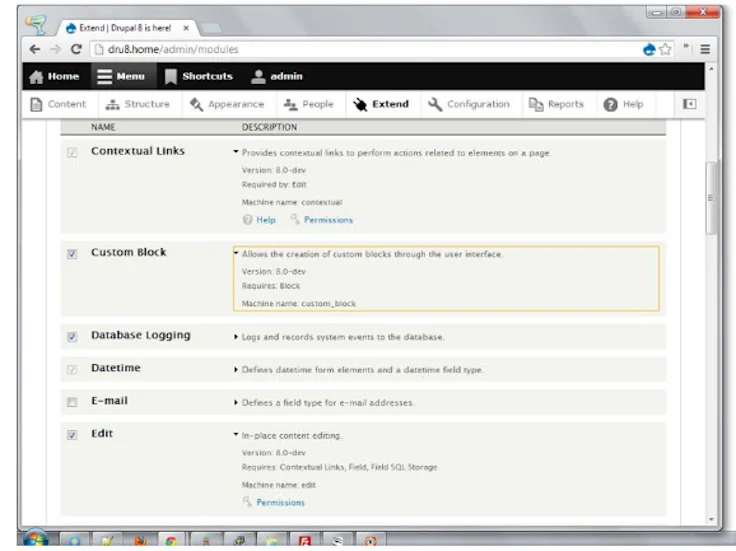Open the Configuration menu item

[478, 104]
